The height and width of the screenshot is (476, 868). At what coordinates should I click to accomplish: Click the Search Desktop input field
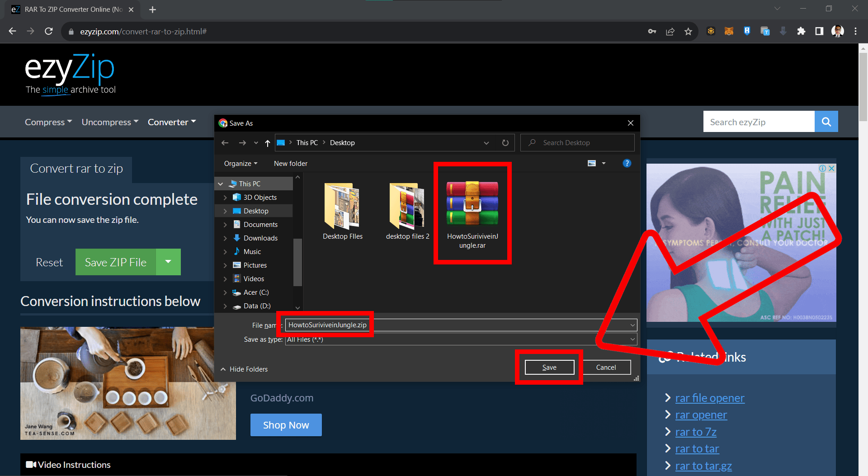coord(577,142)
